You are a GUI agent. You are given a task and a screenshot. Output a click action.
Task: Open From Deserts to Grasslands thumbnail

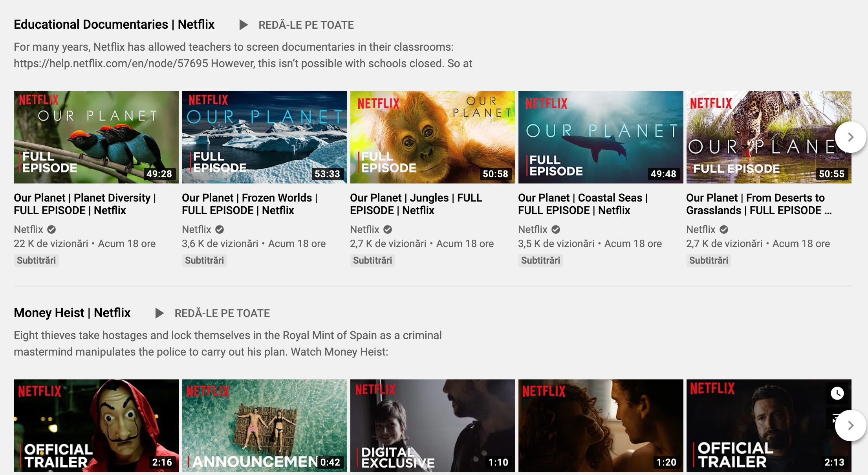pos(769,137)
